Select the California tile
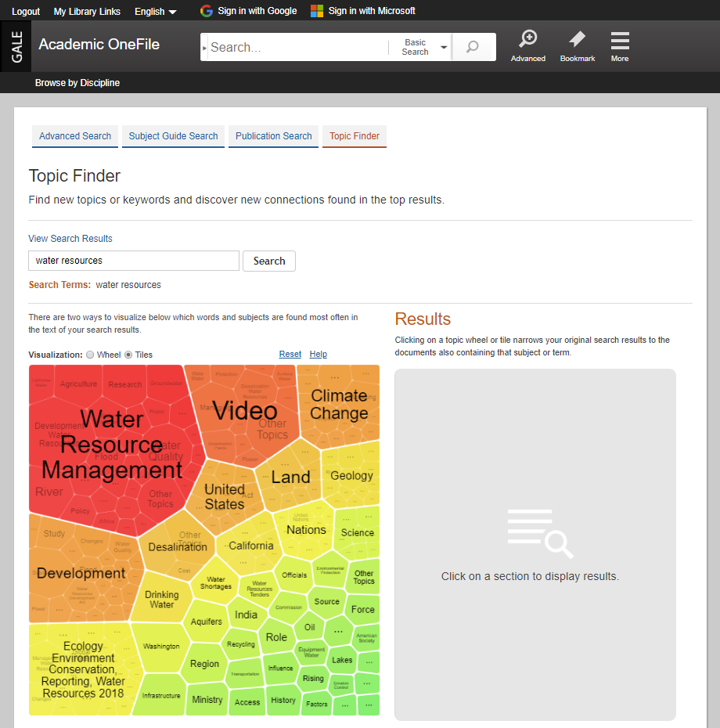Image resolution: width=720 pixels, height=728 pixels. (x=251, y=546)
